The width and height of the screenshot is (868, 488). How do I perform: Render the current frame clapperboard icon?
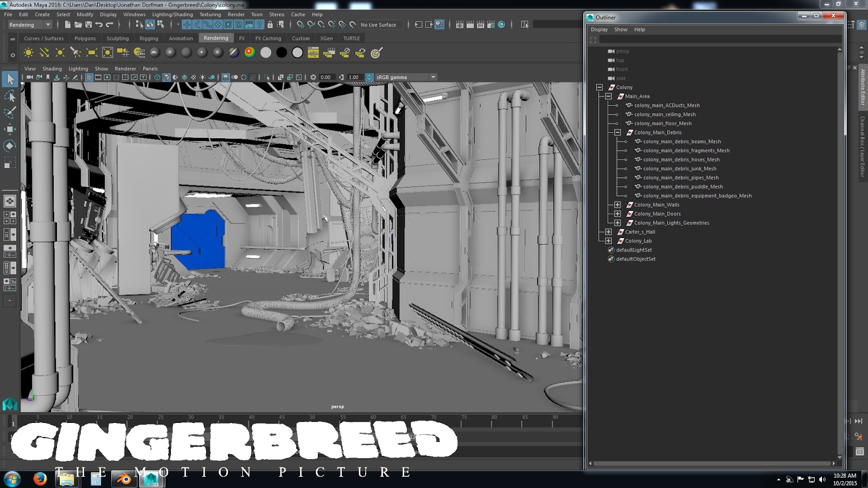(470, 24)
